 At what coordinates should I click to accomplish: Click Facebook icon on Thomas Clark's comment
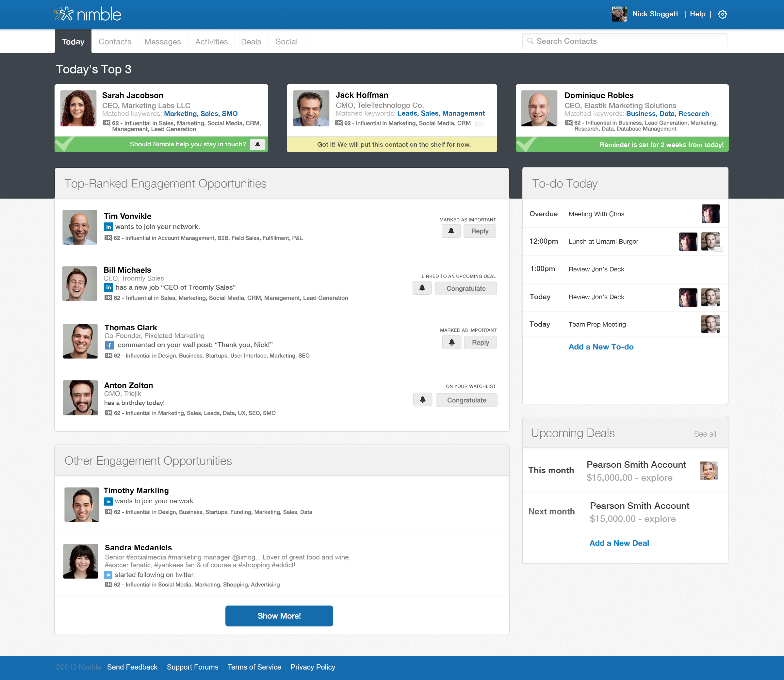(109, 345)
